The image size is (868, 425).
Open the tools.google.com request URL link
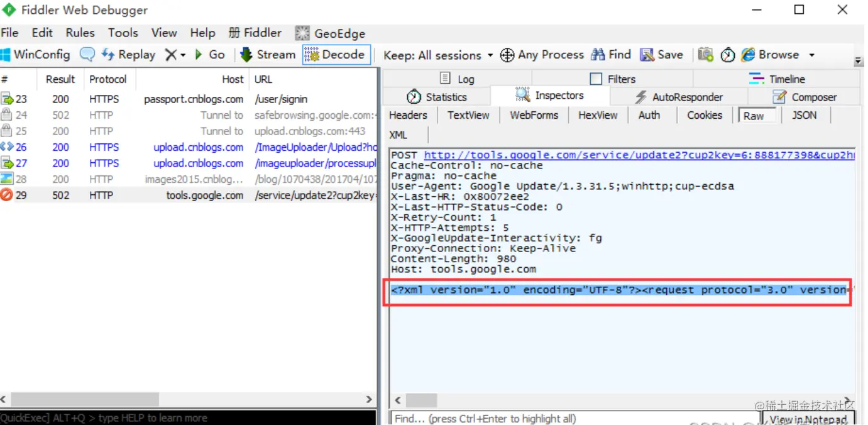(639, 155)
